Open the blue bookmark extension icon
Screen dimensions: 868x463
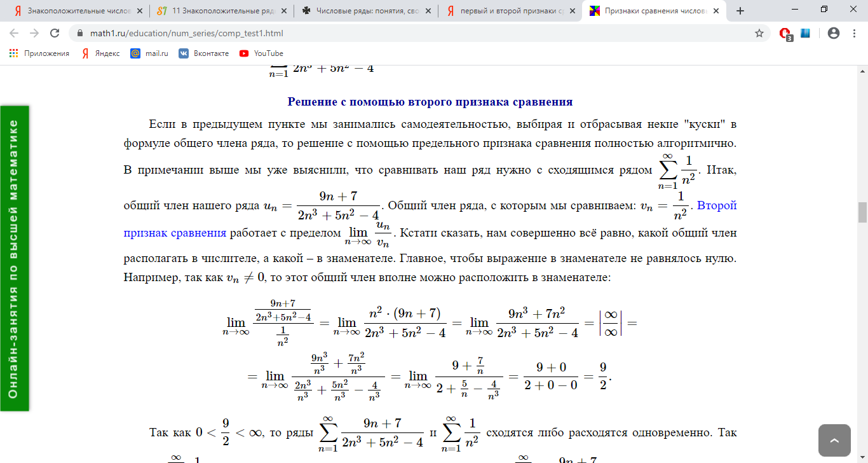pos(805,33)
